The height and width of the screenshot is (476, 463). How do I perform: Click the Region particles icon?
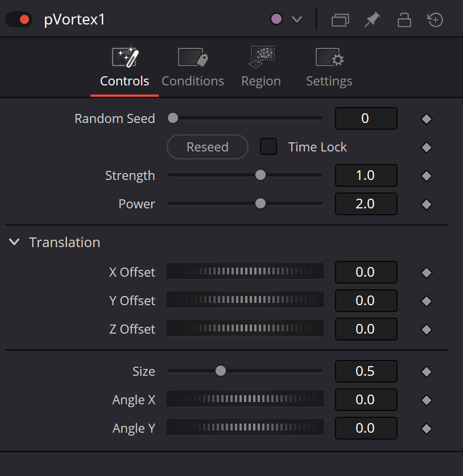coord(262,56)
